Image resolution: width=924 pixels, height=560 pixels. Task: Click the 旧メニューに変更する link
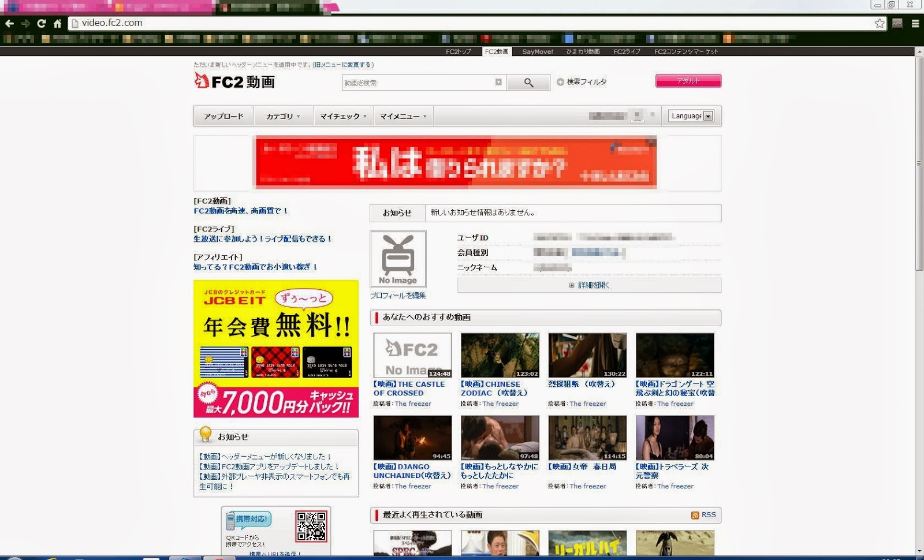(343, 65)
